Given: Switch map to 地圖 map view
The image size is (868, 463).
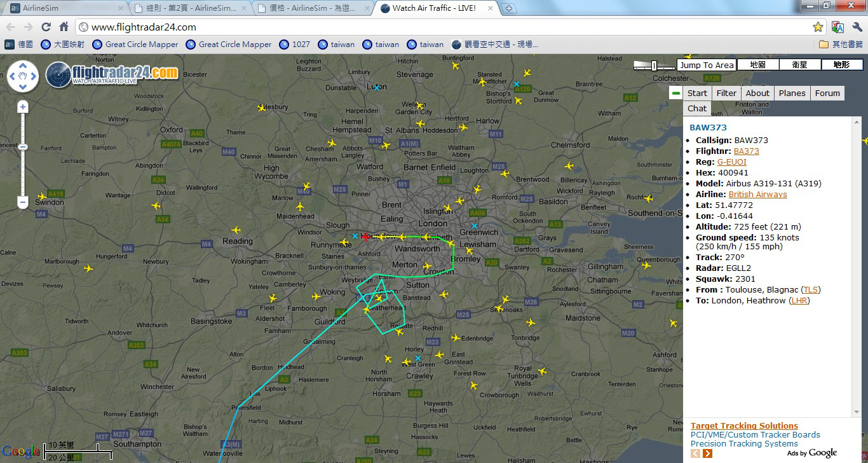Looking at the screenshot, I should pyautogui.click(x=758, y=65).
